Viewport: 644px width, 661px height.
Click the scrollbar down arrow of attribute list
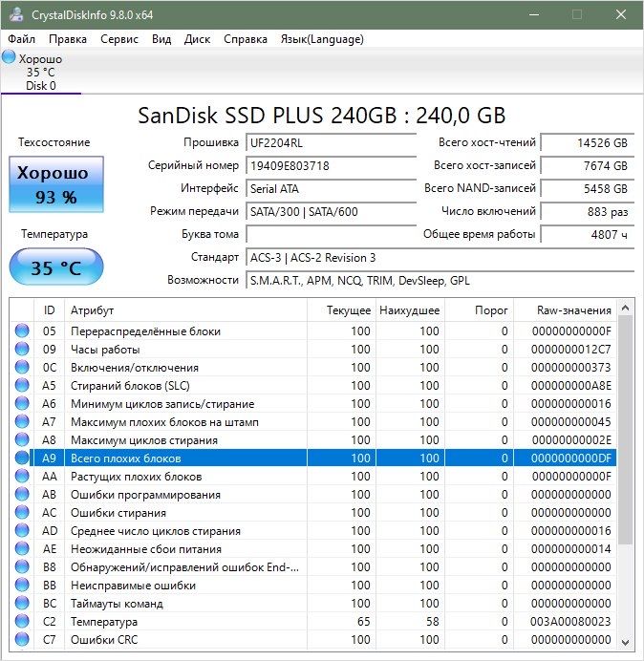626,642
